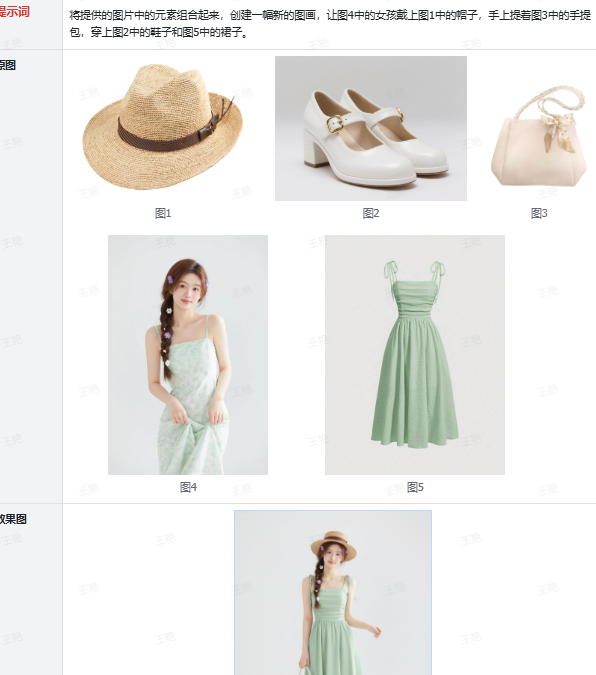
Task: Click the hat in the result image
Action: pos(334,546)
